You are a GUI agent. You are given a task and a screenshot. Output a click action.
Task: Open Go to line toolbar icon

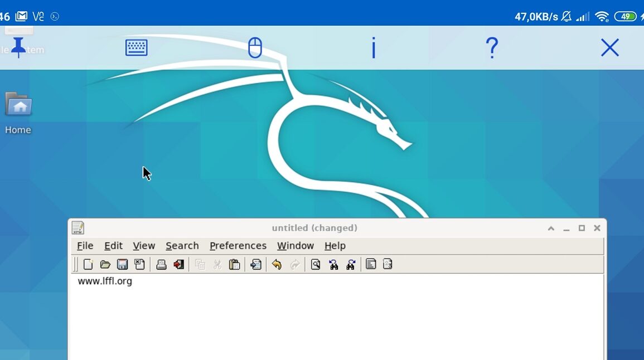256,264
